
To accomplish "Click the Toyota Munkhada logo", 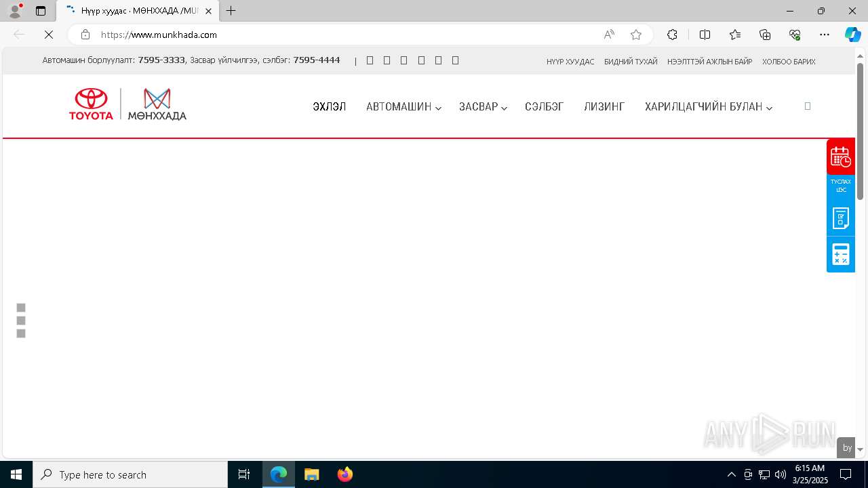I will 127,104.
